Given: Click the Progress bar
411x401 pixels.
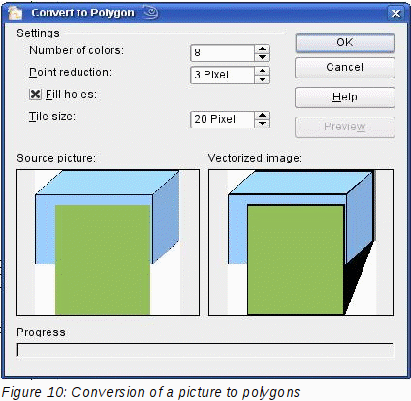Looking at the screenshot, I should point(205,350).
